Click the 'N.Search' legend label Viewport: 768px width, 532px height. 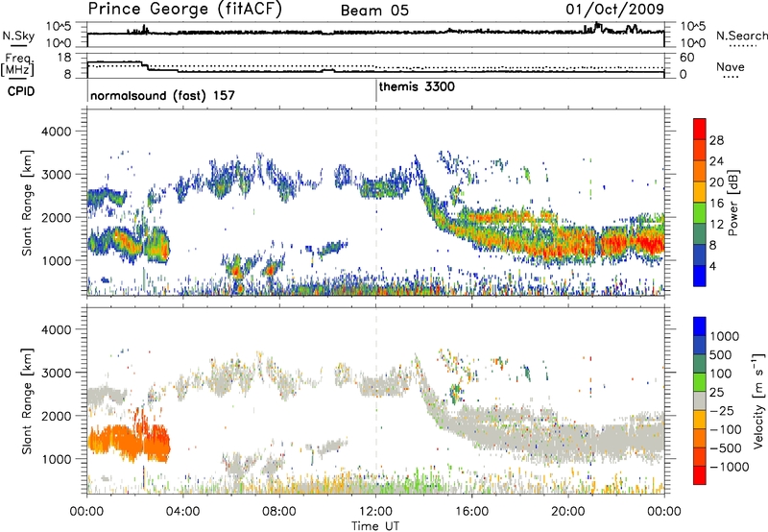pos(741,36)
